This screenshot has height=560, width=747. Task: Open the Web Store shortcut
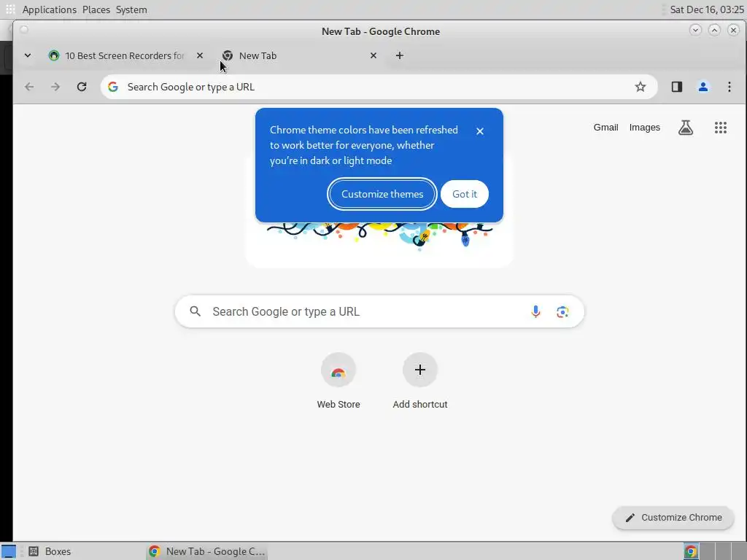338,381
